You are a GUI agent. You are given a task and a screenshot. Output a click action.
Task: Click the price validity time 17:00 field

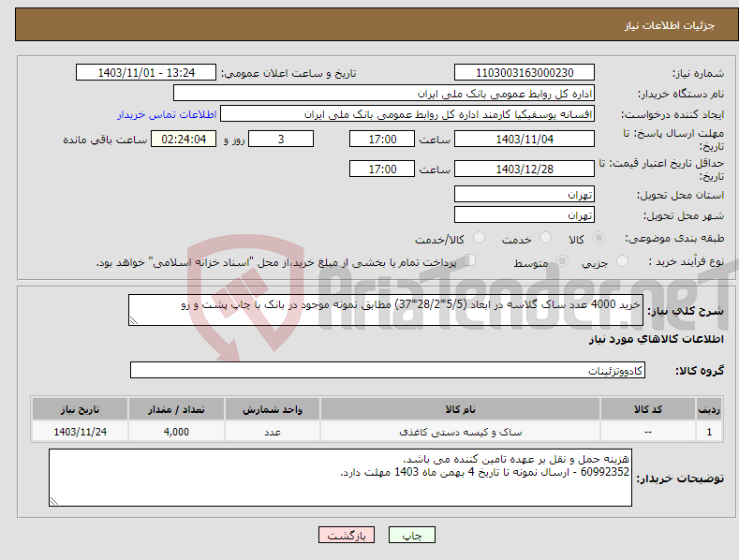pyautogui.click(x=382, y=169)
